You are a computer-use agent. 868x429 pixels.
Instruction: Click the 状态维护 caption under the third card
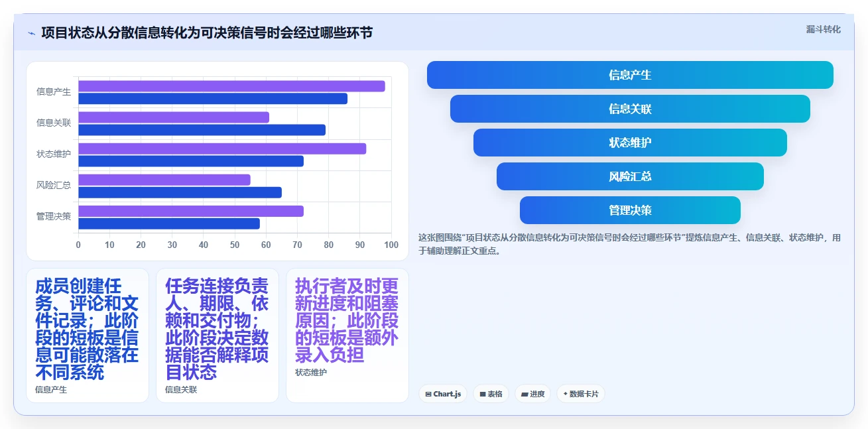[x=311, y=373]
